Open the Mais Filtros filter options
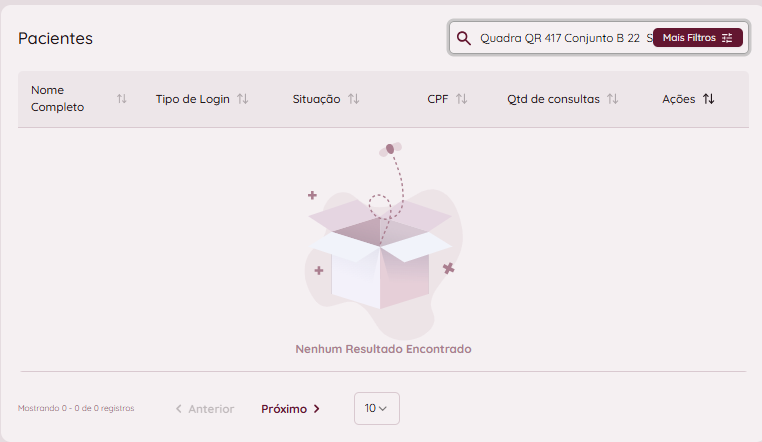Image resolution: width=762 pixels, height=442 pixels. [x=698, y=38]
